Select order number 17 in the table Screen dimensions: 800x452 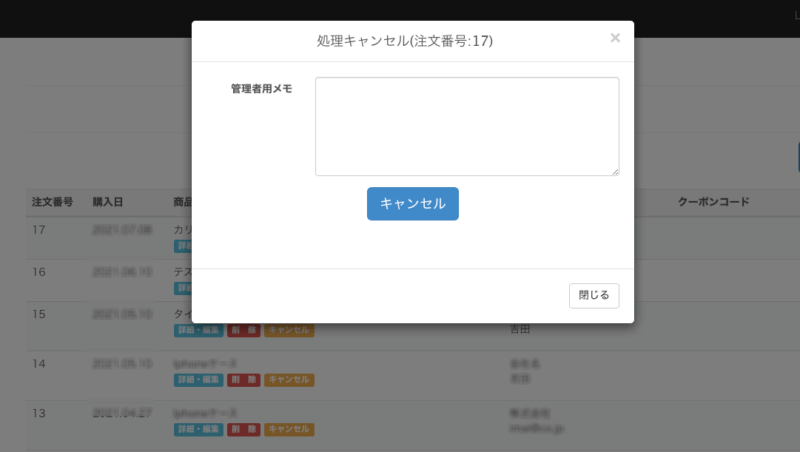[39, 230]
